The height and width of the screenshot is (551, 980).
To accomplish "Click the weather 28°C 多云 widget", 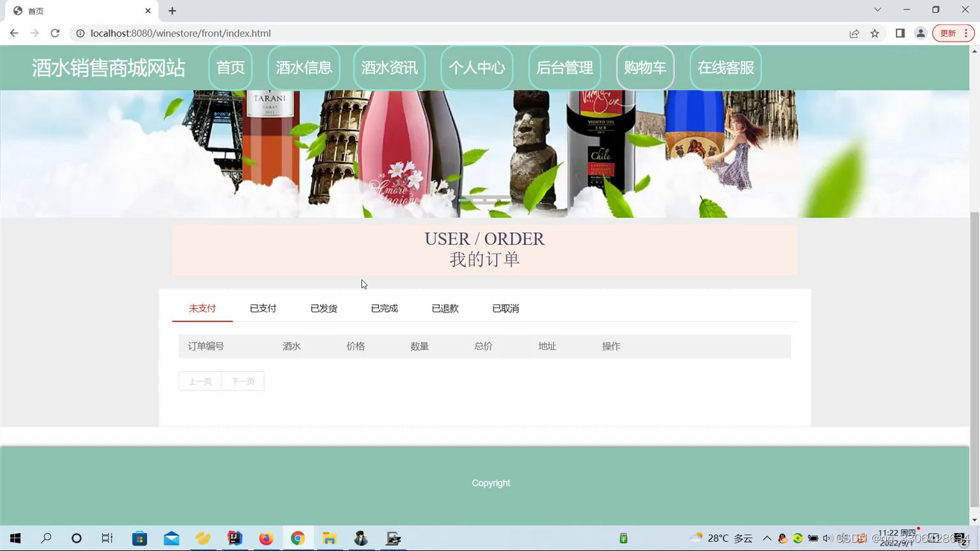I will [x=722, y=538].
